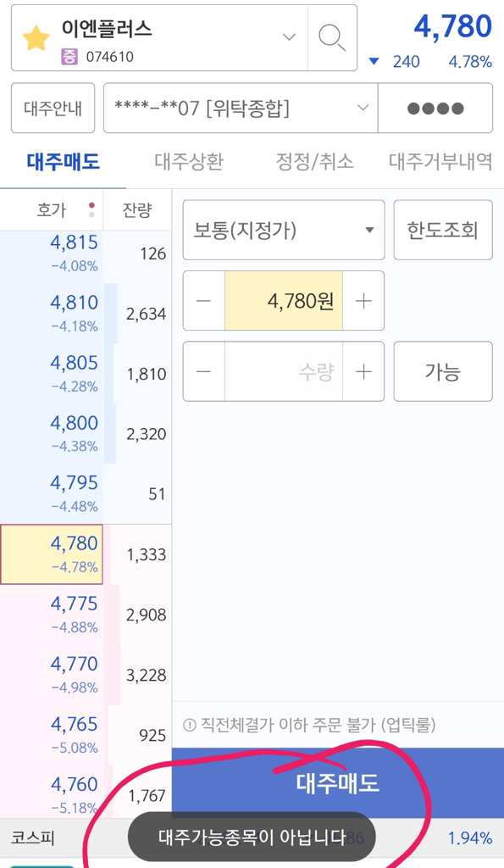Open the 위탁종합 account dropdown
The height and width of the screenshot is (868, 504).
click(x=241, y=108)
